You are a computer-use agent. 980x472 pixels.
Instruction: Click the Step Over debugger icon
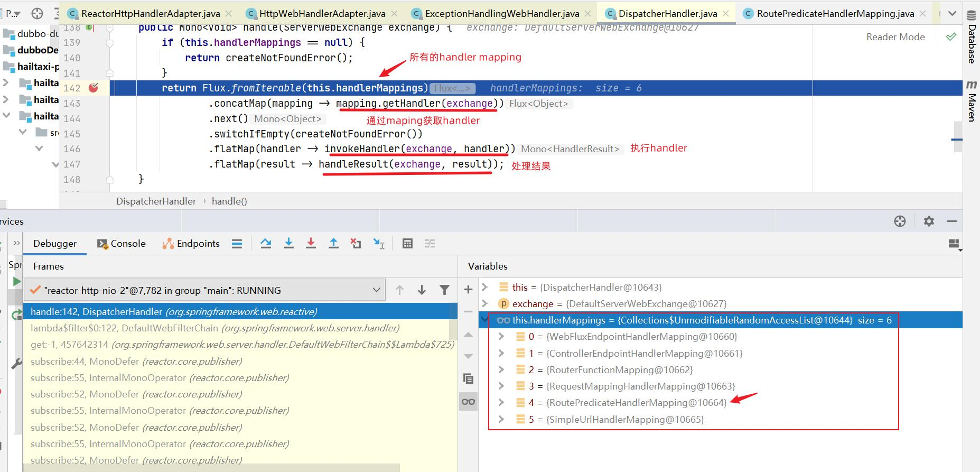coord(266,243)
